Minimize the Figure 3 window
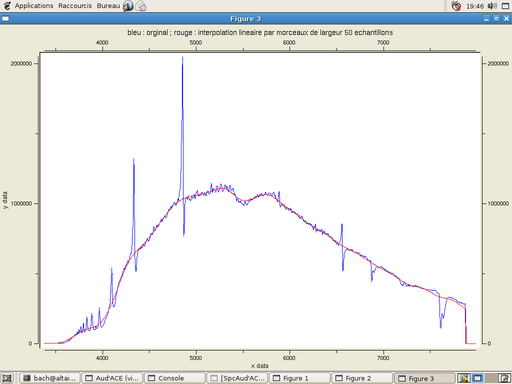The image size is (512, 384). pos(486,19)
